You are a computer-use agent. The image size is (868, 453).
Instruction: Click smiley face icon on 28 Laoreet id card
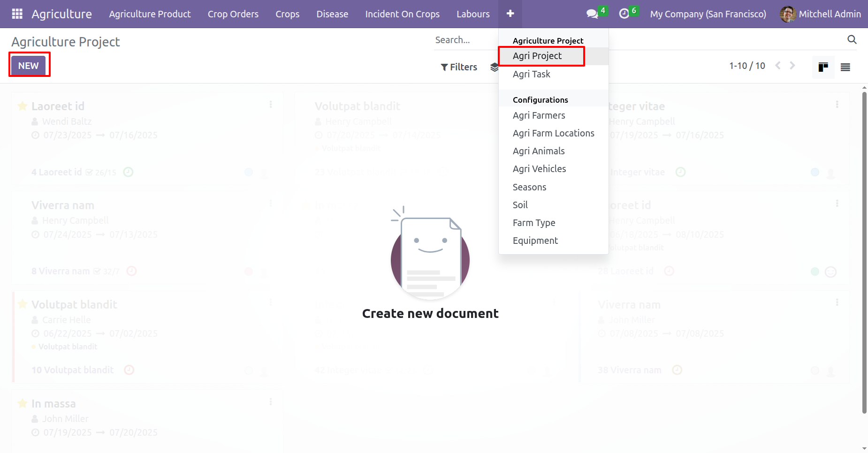click(x=830, y=272)
